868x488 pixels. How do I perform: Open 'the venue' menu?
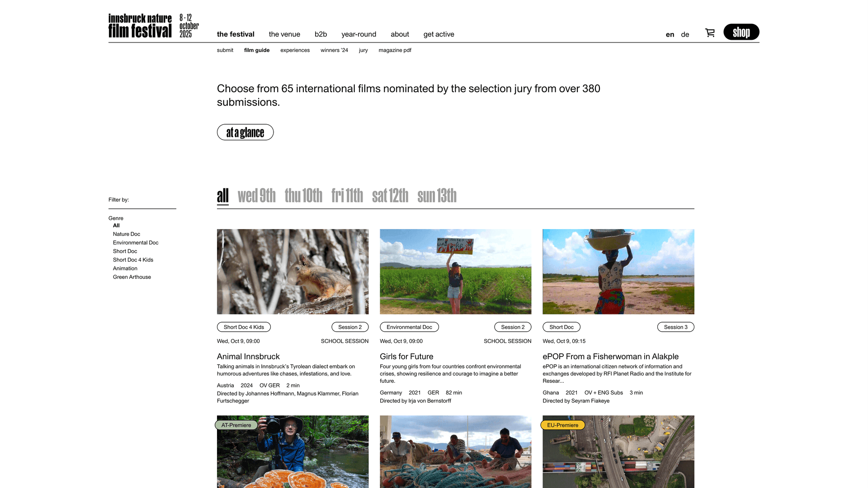click(284, 34)
